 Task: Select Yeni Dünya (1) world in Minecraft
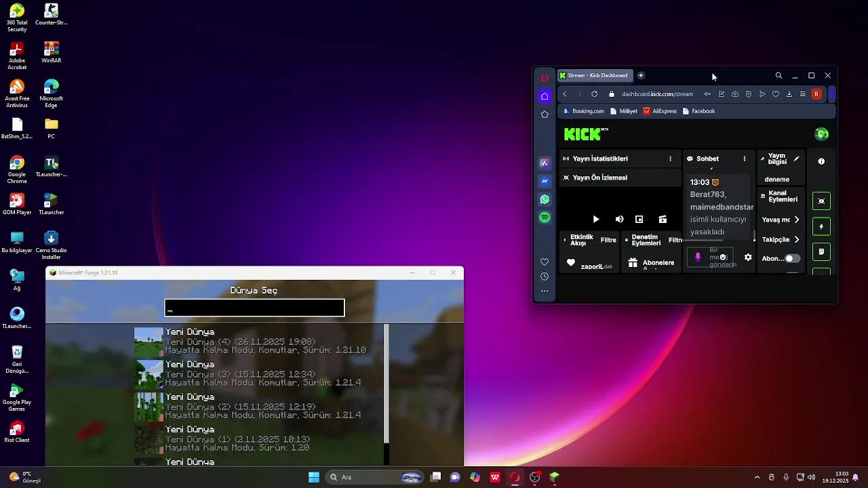[x=258, y=439]
